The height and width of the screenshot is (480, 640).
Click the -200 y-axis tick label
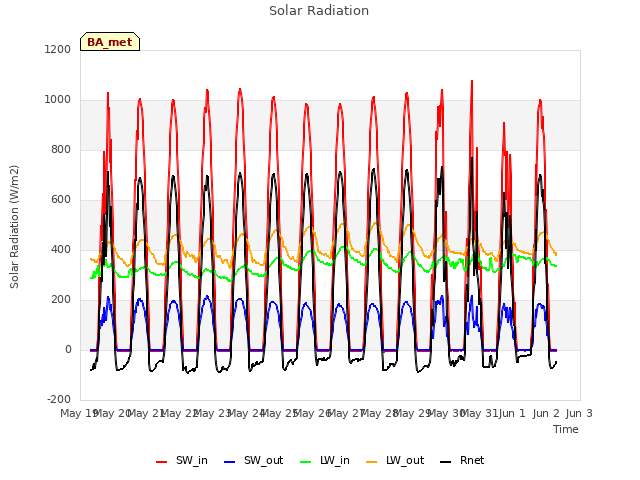(59, 399)
